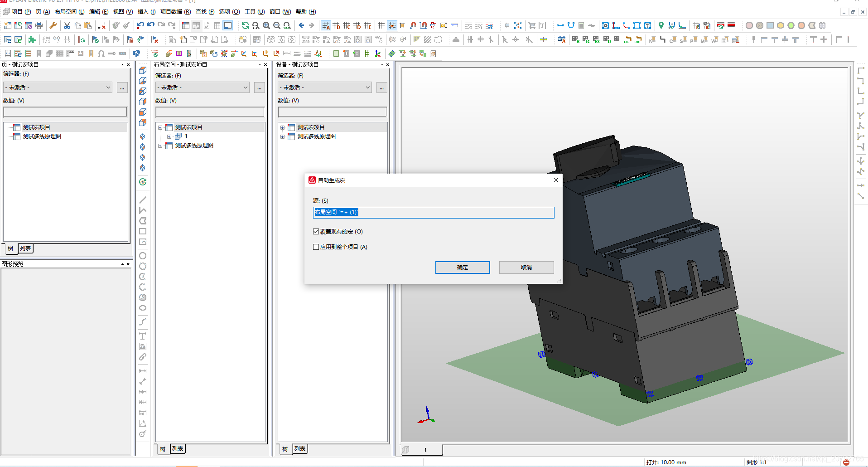Click the shopping cart icon in toolbar
The image size is (868, 467).
point(532,25)
